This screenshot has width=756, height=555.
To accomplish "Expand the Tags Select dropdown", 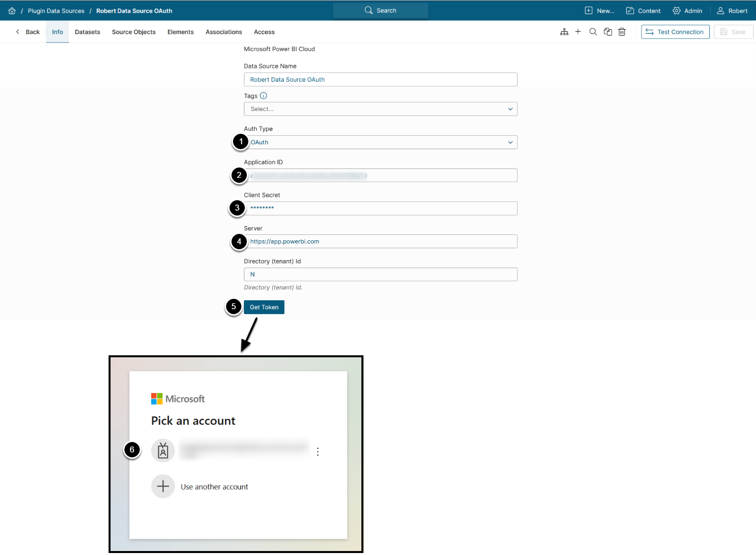I will [381, 109].
